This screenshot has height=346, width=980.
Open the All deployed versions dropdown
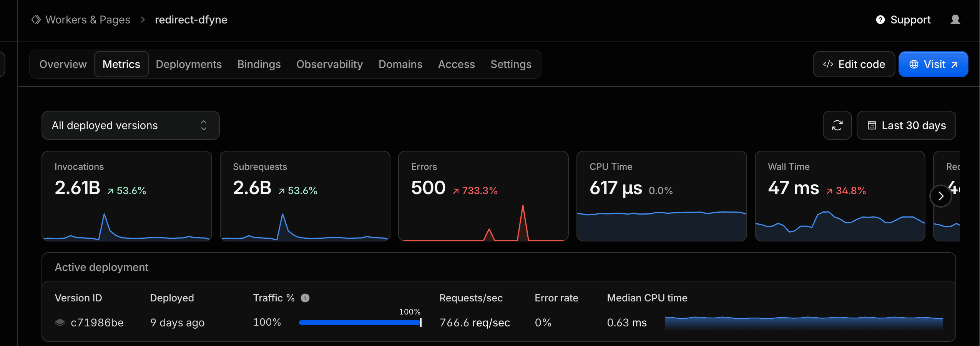[x=131, y=125]
